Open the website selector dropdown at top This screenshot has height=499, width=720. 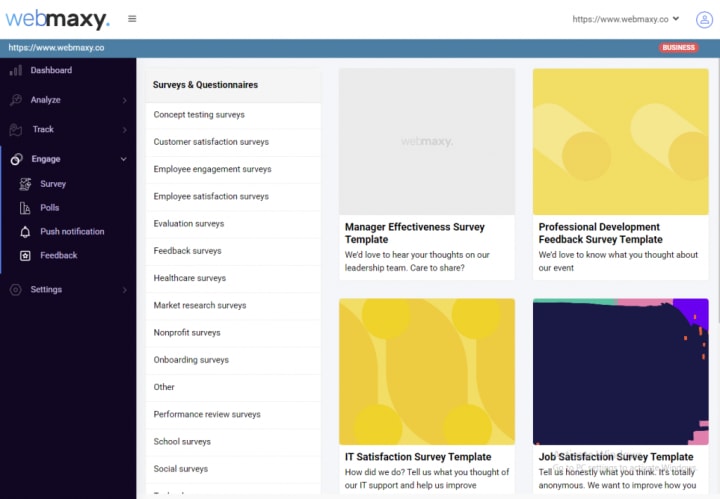[625, 19]
